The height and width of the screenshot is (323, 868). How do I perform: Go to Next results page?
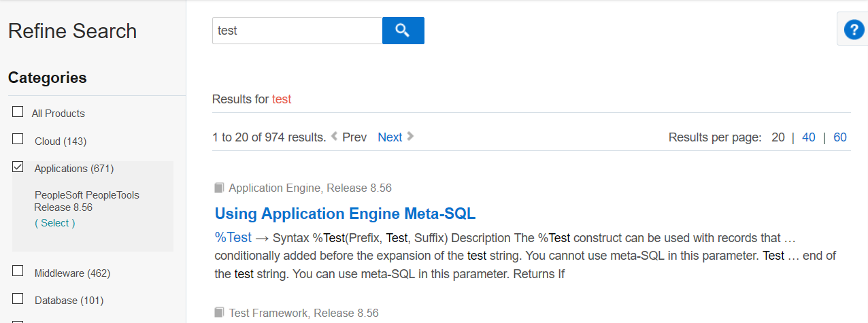(390, 137)
